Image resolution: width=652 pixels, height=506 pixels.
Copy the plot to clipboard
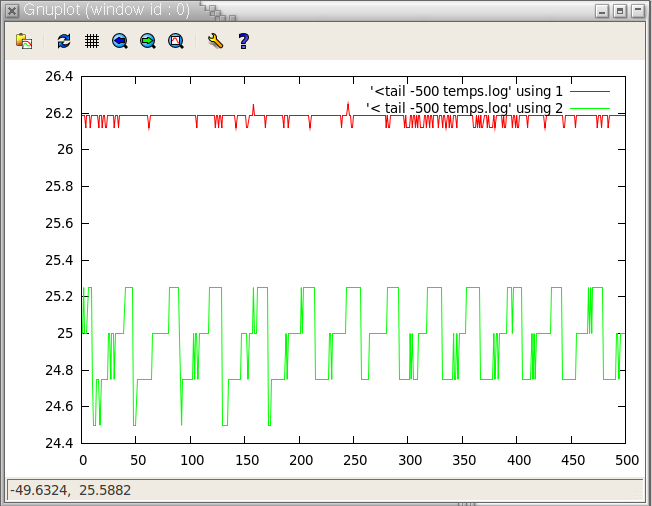(24, 41)
